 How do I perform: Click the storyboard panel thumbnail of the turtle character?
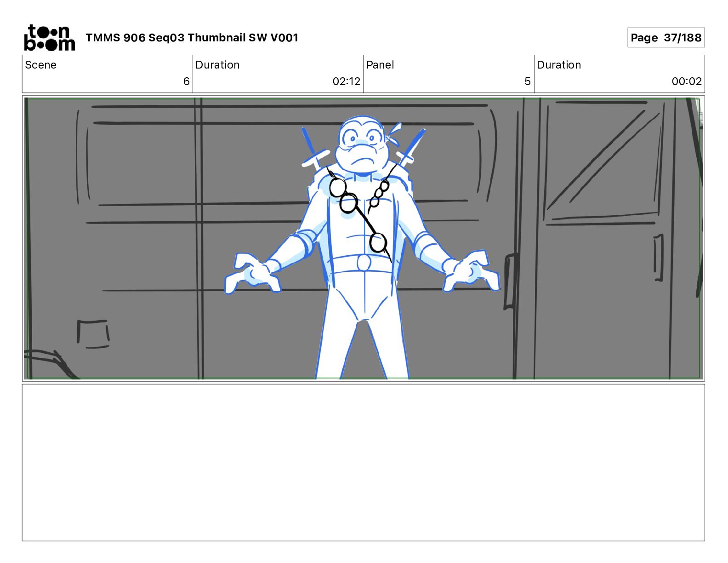pyautogui.click(x=363, y=238)
